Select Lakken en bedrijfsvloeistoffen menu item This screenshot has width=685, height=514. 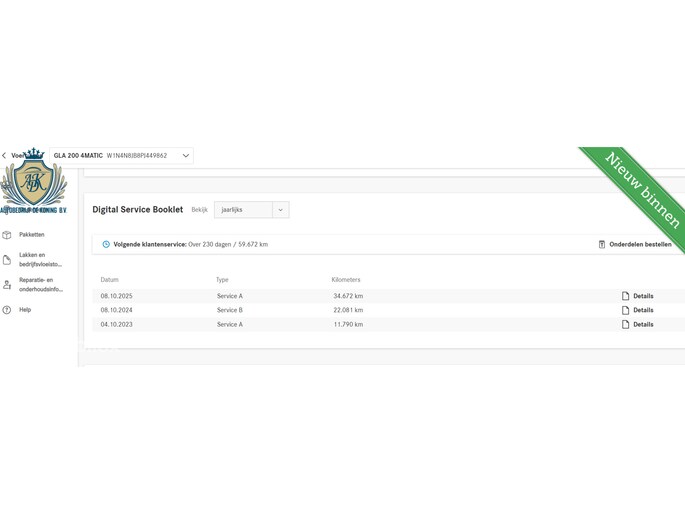click(40, 260)
